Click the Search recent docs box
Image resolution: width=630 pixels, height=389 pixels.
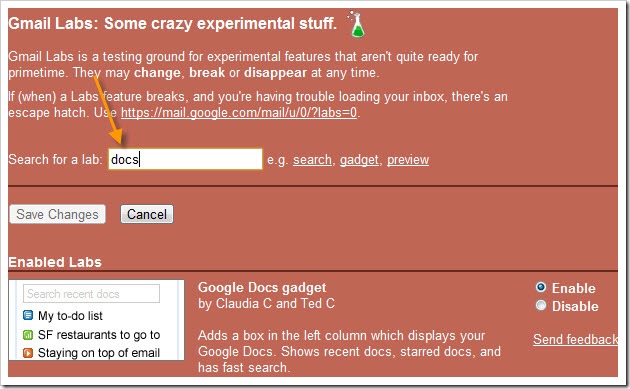pos(91,294)
